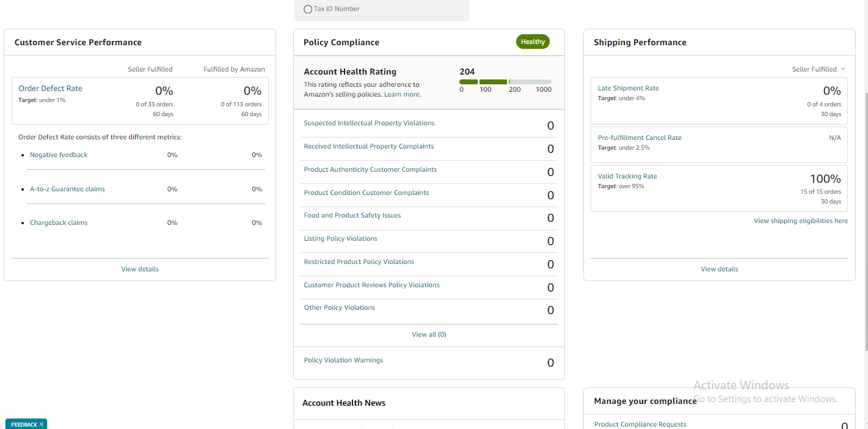The height and width of the screenshot is (429, 868).
Task: Open Chargeback claims link
Action: point(59,223)
